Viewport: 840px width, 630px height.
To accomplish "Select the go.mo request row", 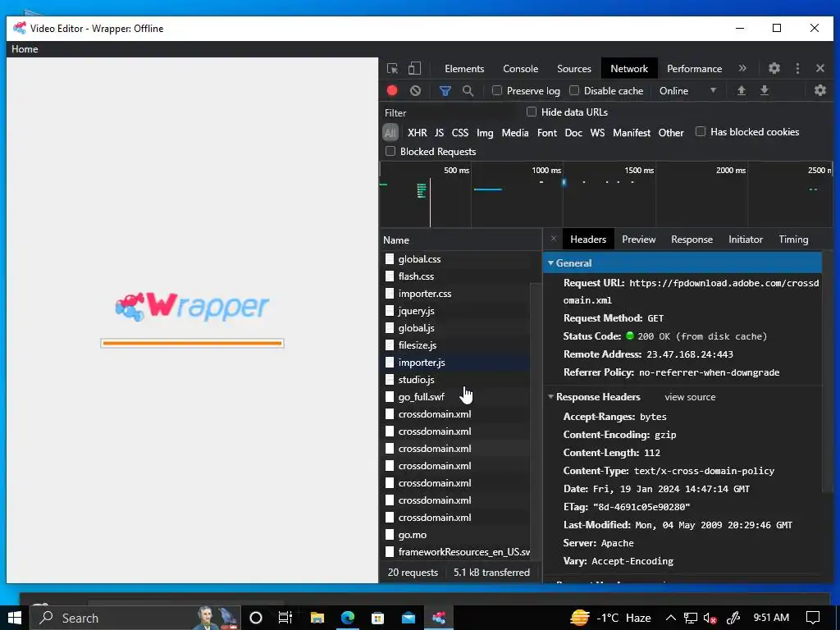I will [454, 535].
